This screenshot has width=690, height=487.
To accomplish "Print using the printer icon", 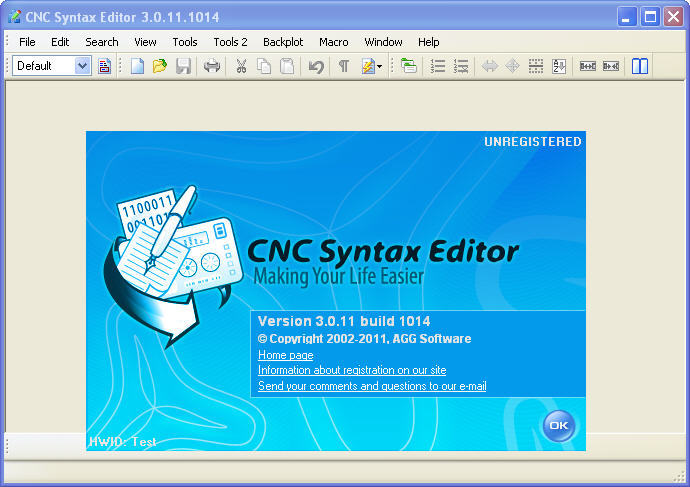I will point(212,66).
